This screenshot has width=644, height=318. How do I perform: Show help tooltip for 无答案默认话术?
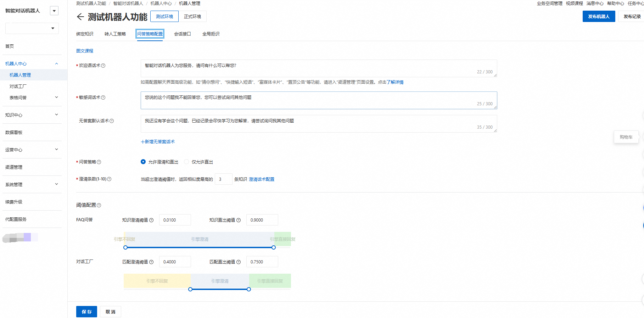tap(112, 121)
